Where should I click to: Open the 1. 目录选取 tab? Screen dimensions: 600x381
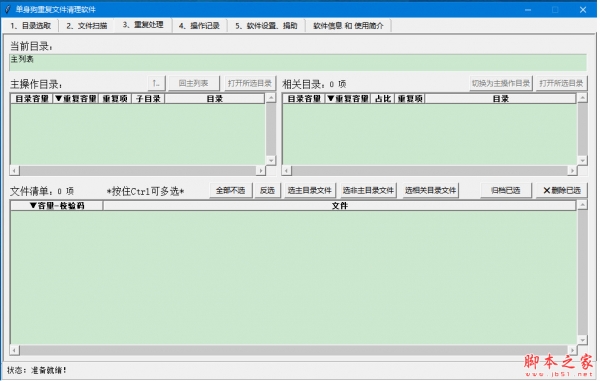[31, 26]
